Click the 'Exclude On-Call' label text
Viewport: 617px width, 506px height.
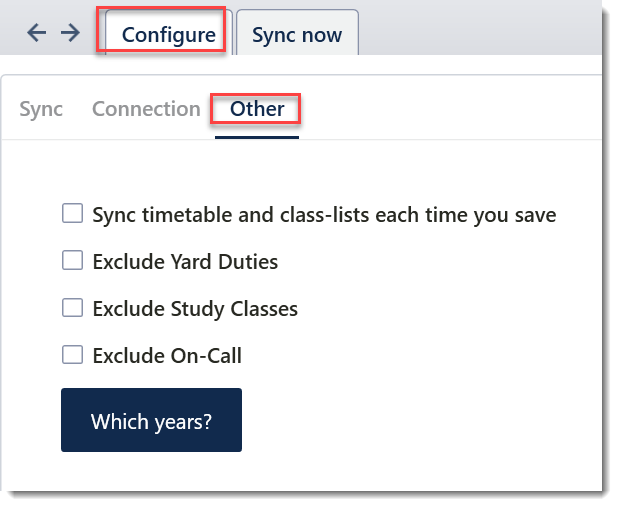tap(167, 355)
